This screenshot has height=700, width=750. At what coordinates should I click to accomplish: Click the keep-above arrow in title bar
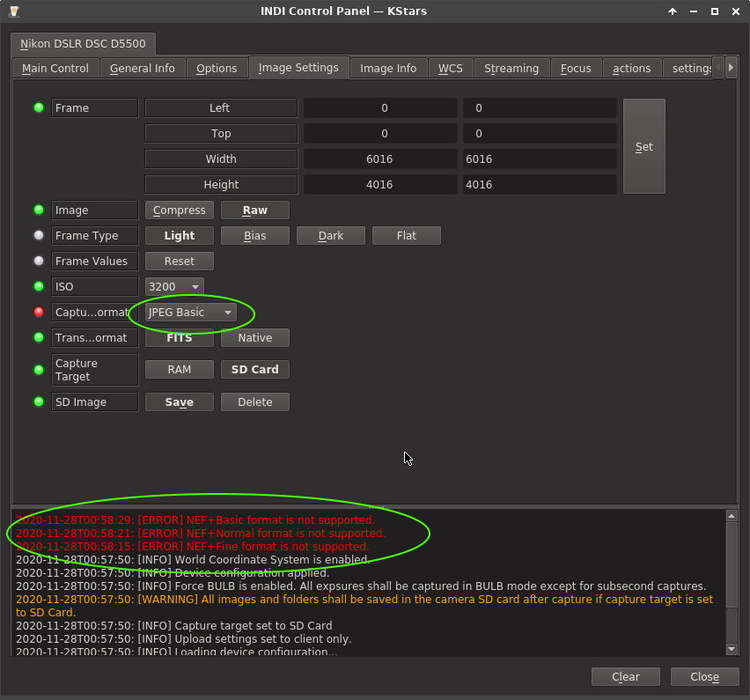coord(673,11)
